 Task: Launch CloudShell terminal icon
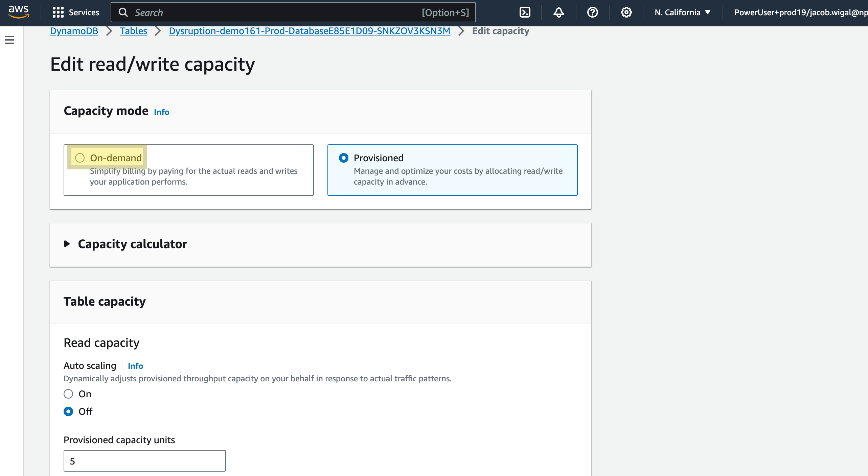click(525, 13)
